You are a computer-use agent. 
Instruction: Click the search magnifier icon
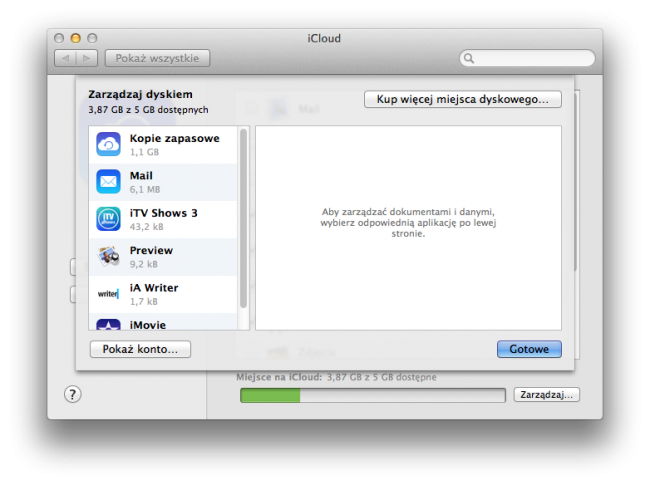click(x=469, y=58)
